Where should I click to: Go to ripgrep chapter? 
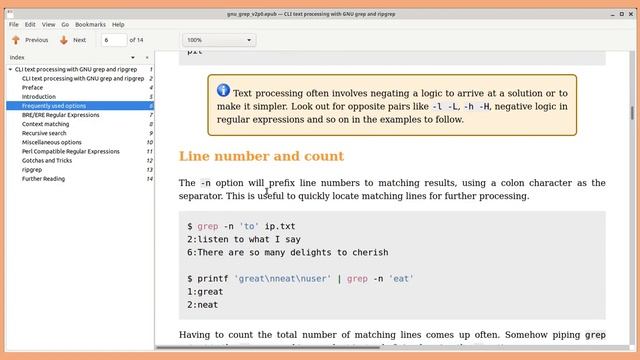point(32,170)
